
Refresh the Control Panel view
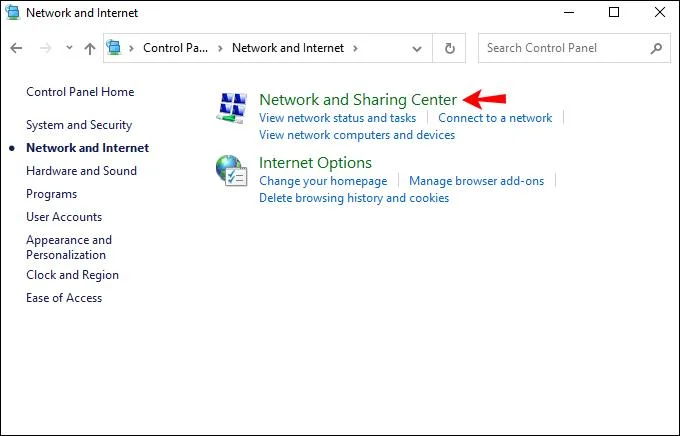pos(450,48)
